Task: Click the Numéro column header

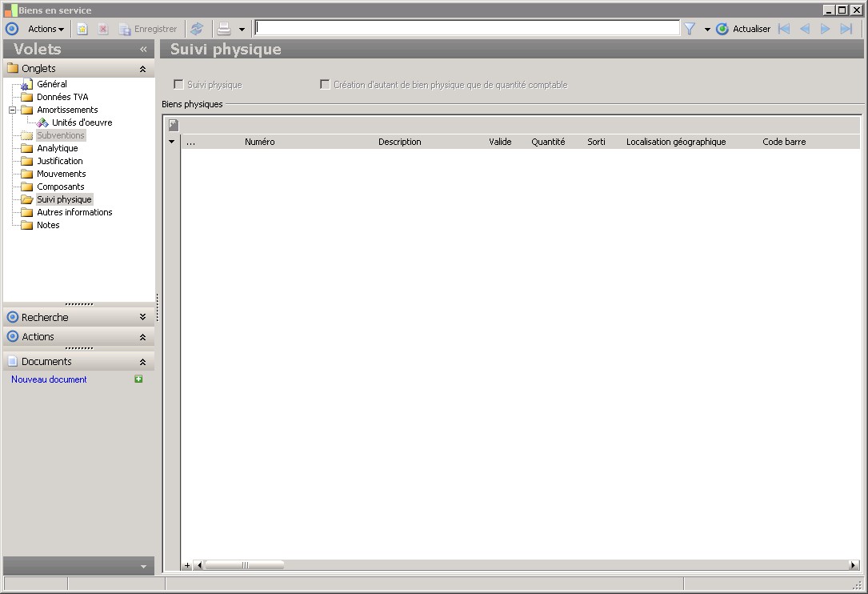Action: [260, 142]
